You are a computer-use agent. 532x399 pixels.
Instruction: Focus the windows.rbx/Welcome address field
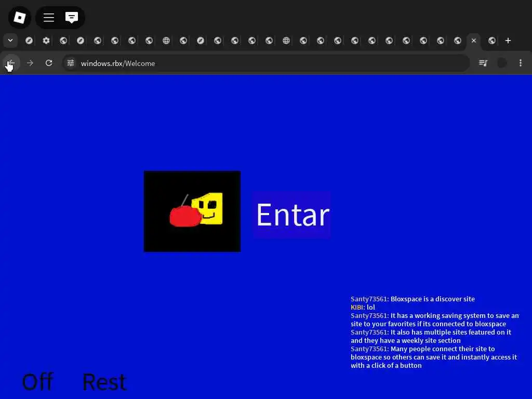266,63
